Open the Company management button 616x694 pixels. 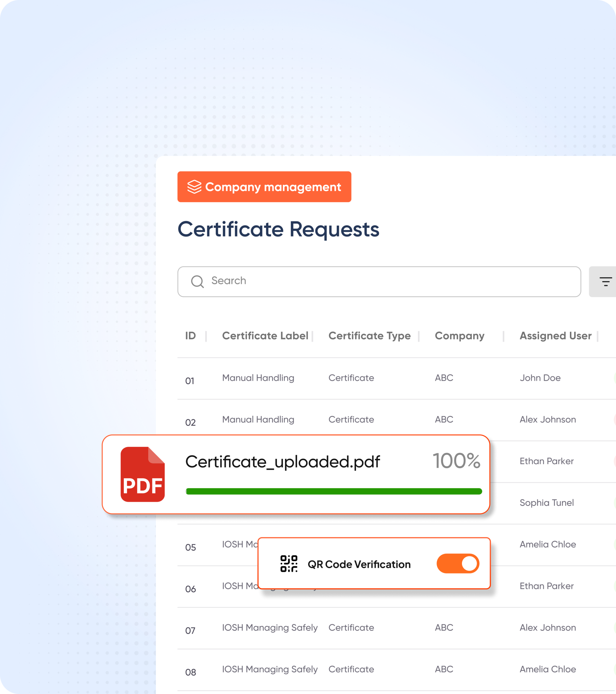[x=264, y=187]
